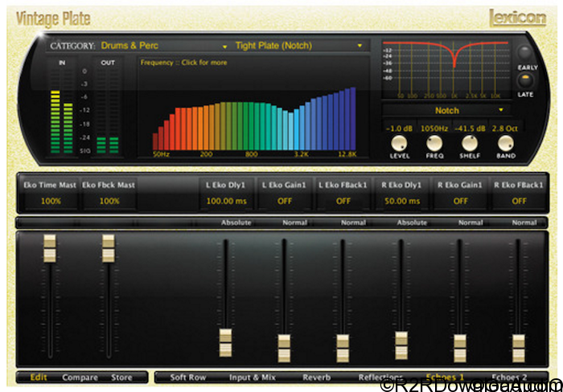Click the R Eko FBack1 fader handle
The width and height of the screenshot is (563, 392).
click(x=519, y=348)
